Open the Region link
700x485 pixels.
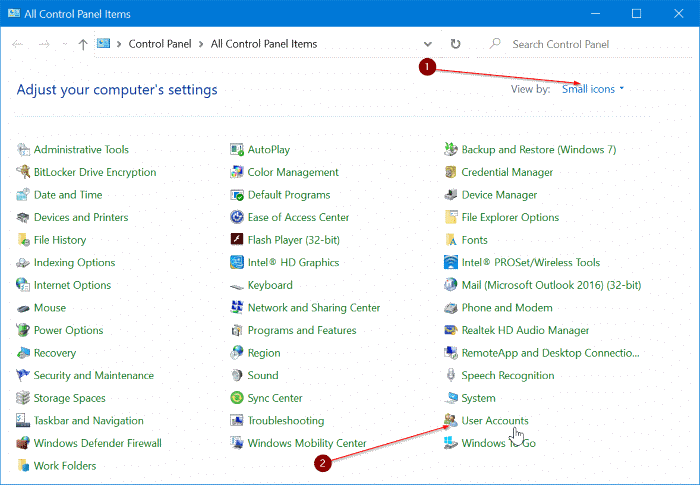coord(264,353)
